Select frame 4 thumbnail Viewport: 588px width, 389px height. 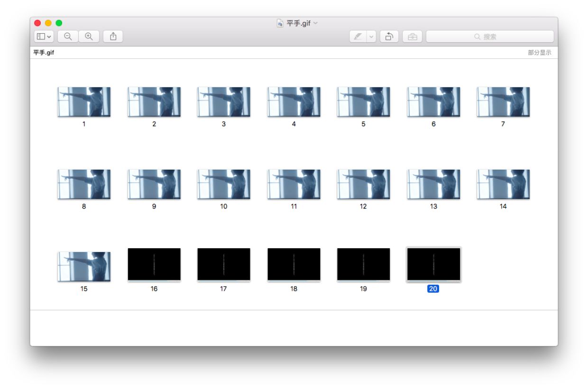click(x=294, y=102)
